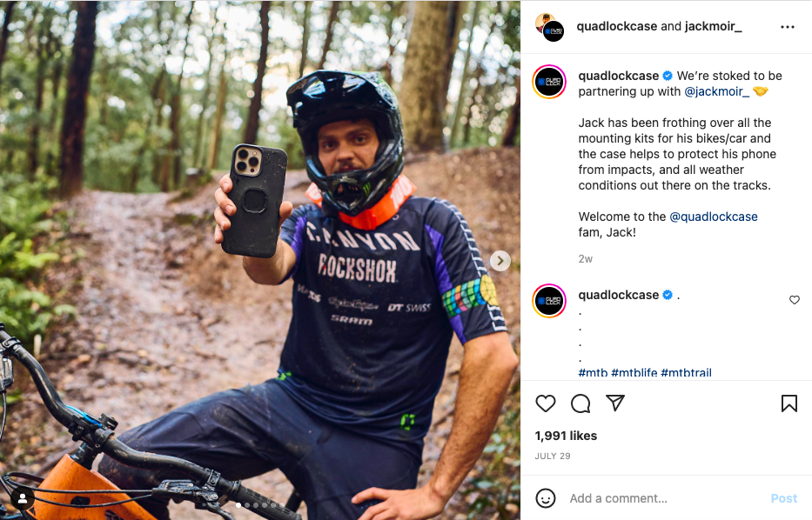
Task: Open the @quadlockcase mention in caption
Action: pos(714,217)
